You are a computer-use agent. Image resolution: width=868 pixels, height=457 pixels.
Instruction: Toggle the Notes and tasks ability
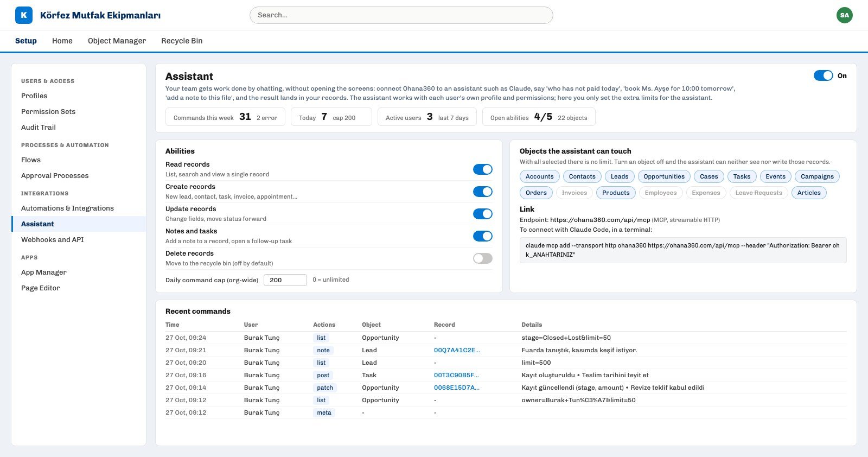point(483,236)
